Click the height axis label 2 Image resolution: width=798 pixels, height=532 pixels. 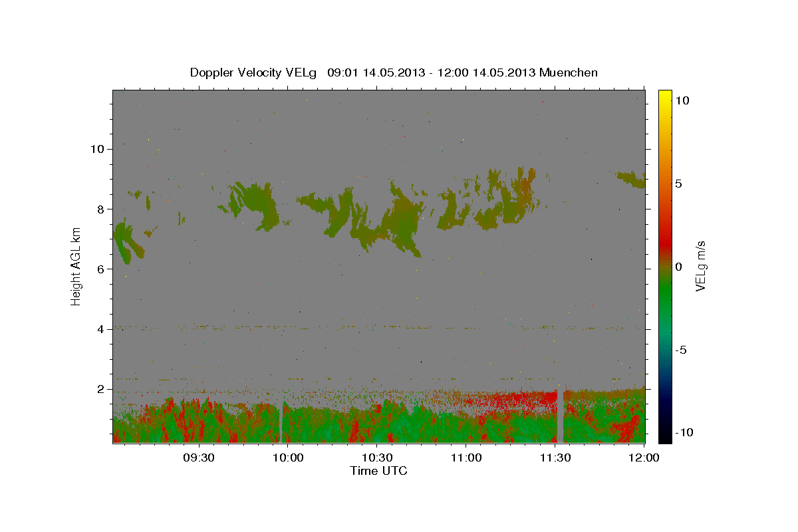tap(101, 389)
